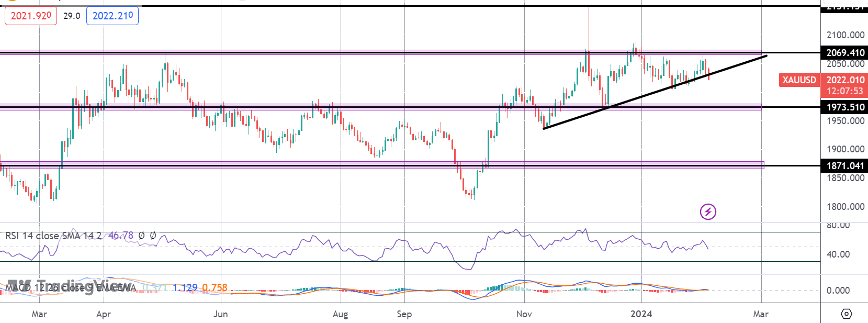
Task: Select the 29.0 spread value
Action: click(72, 16)
